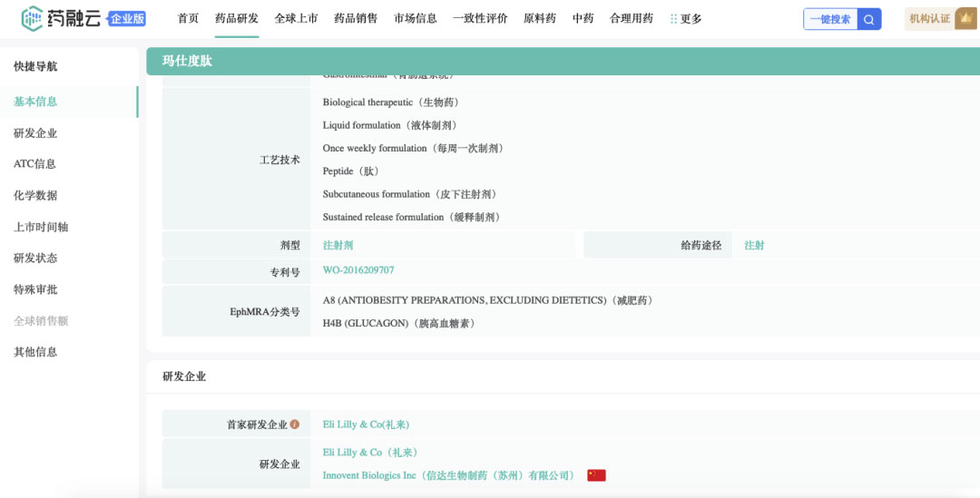Select 一致性评价 in navigation bar
Image resolution: width=980 pixels, height=498 pixels.
[x=480, y=19]
